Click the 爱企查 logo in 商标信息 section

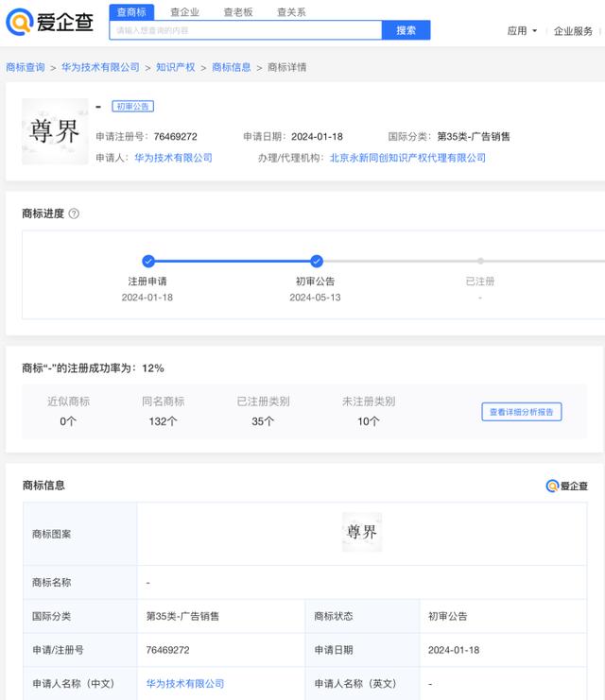pos(566,486)
